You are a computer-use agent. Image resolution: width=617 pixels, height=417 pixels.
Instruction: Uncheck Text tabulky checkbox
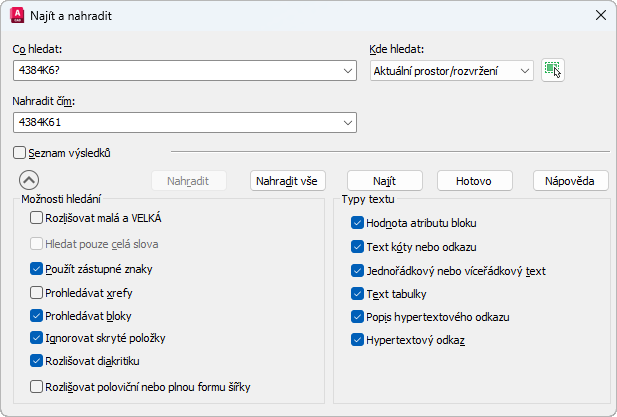click(357, 294)
